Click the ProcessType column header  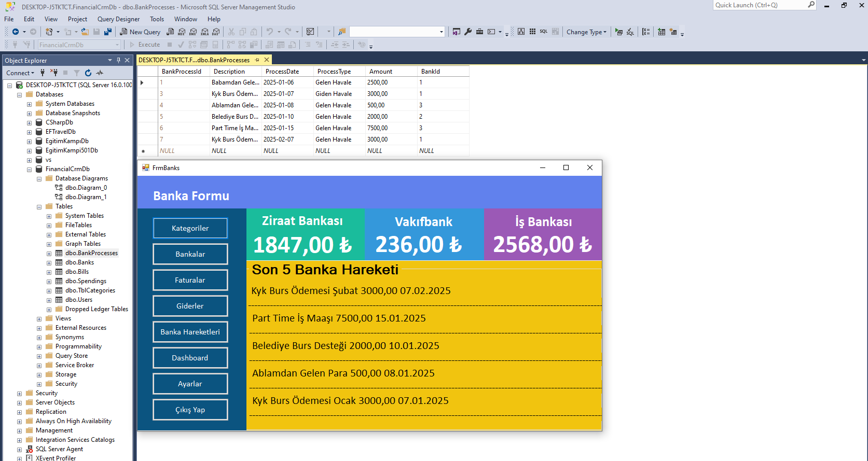pos(339,72)
